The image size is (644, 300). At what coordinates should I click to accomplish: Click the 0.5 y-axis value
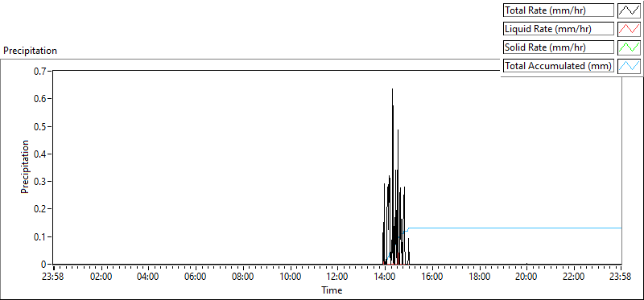pyautogui.click(x=39, y=126)
